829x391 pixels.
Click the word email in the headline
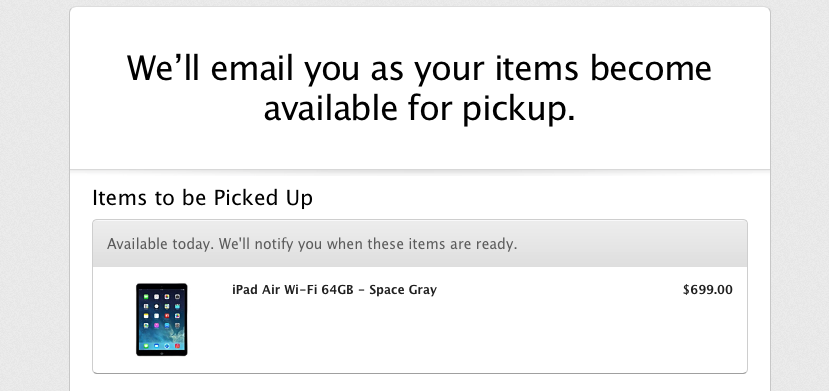tap(252, 69)
